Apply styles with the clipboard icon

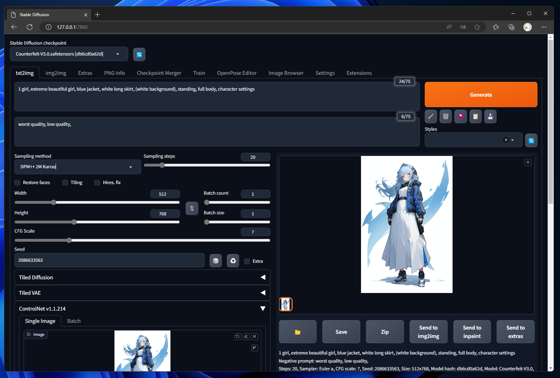[475, 116]
